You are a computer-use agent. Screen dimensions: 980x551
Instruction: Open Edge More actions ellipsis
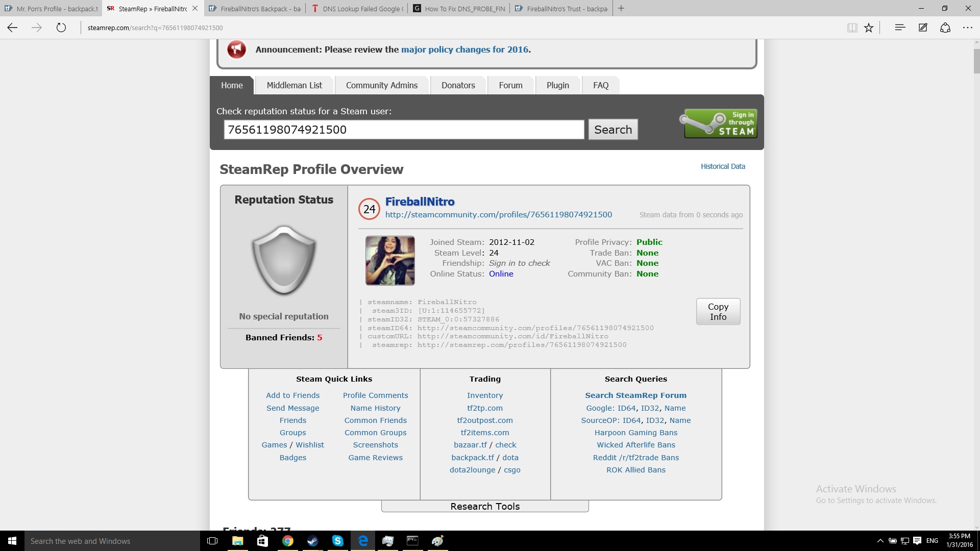click(x=968, y=28)
